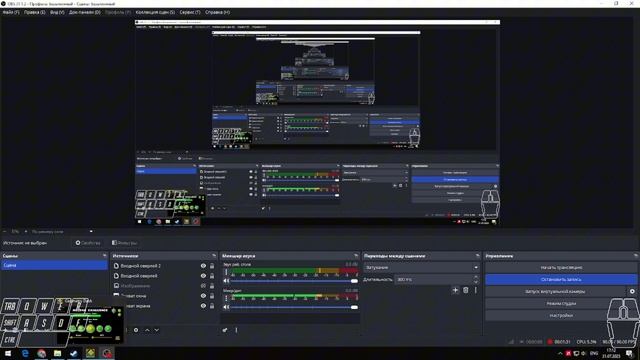640x360 pixels.
Task: Open the Справка menu
Action: [217, 12]
